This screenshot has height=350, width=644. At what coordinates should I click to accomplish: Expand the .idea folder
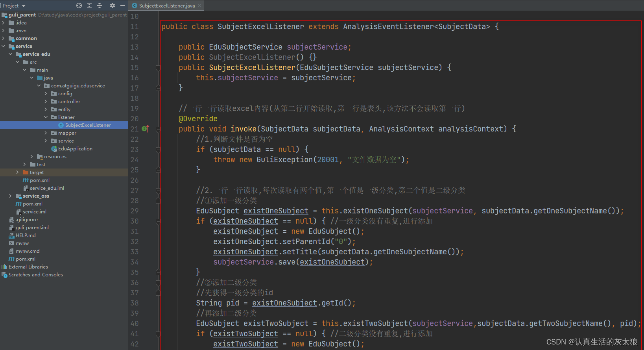point(4,23)
